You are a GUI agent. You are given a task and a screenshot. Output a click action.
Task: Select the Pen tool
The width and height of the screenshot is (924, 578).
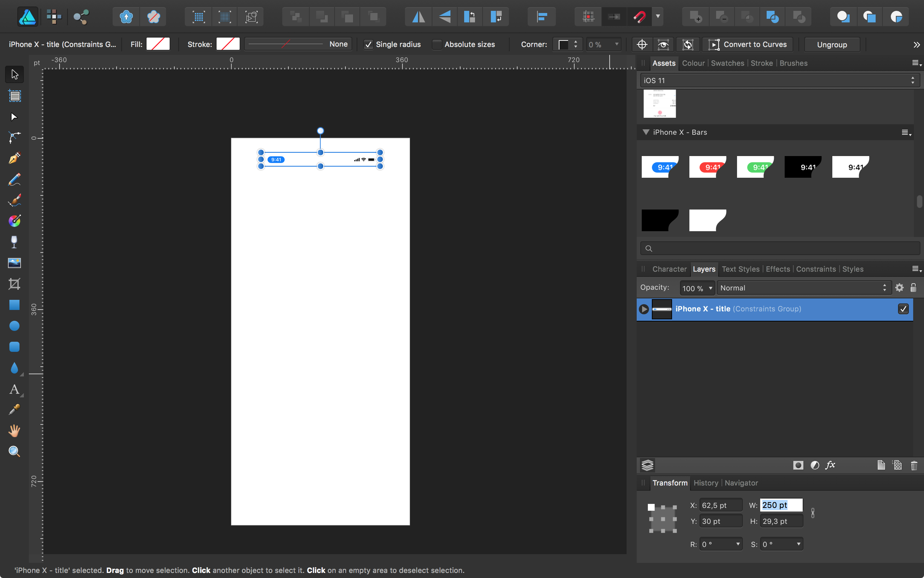(x=14, y=158)
